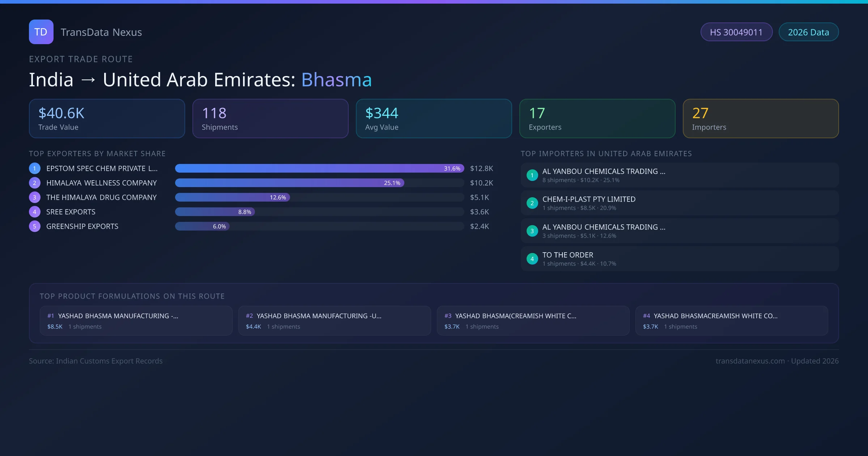Click green rank 1 badge for AL YANBOU
This screenshot has height=456, width=868.
(532, 175)
